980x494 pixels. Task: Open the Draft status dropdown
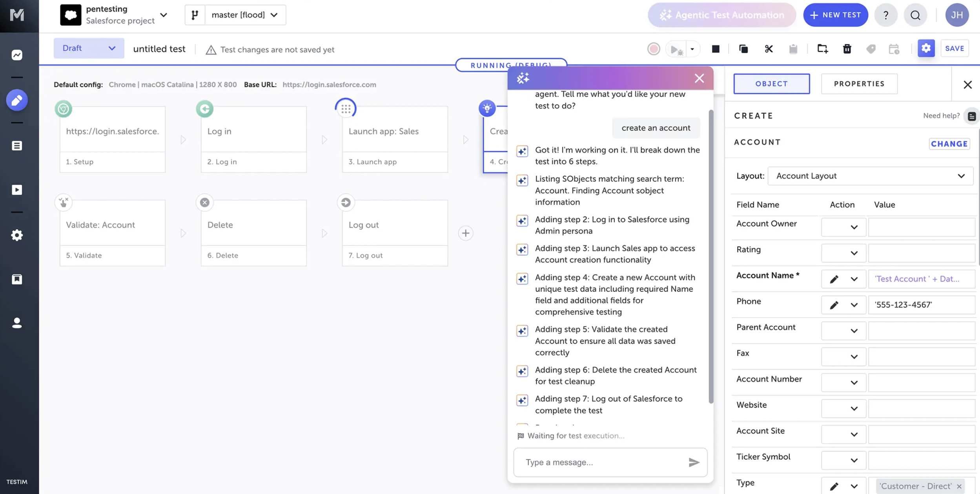(89, 48)
